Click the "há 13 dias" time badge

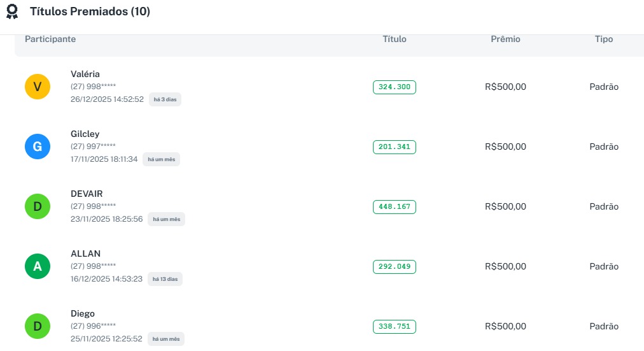click(x=165, y=279)
